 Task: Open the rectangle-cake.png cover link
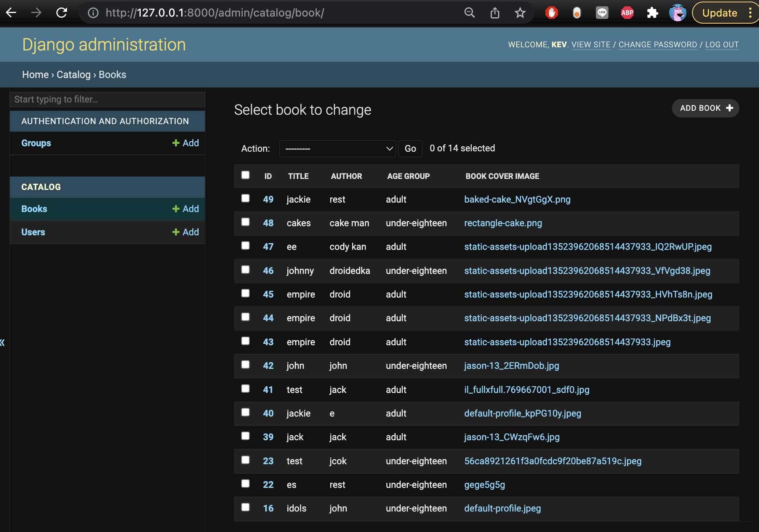pos(503,223)
